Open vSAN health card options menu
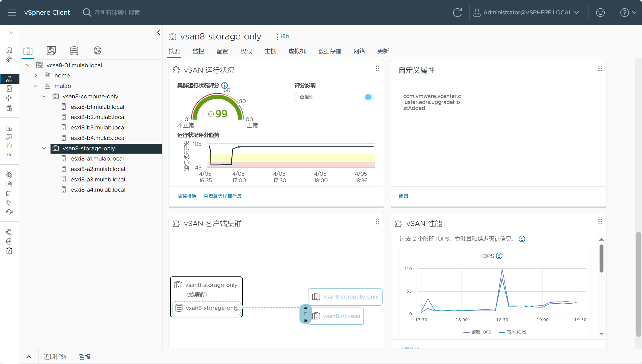 click(x=377, y=69)
